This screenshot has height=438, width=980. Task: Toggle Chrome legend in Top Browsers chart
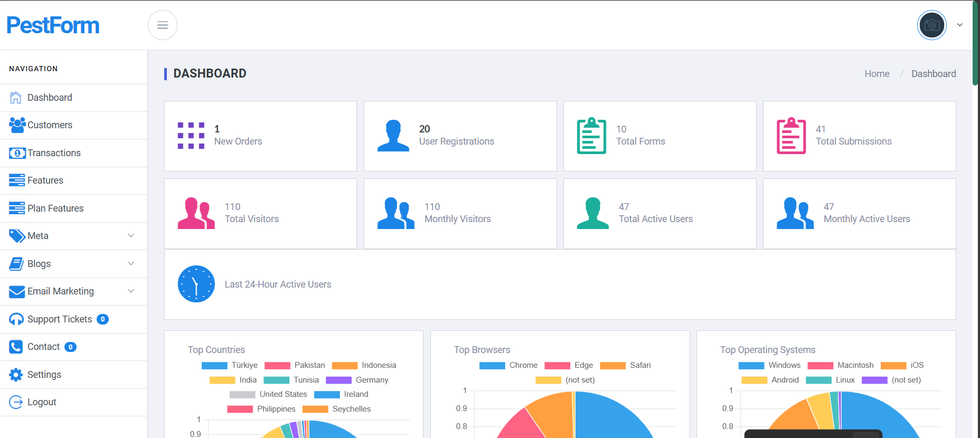pyautogui.click(x=508, y=365)
